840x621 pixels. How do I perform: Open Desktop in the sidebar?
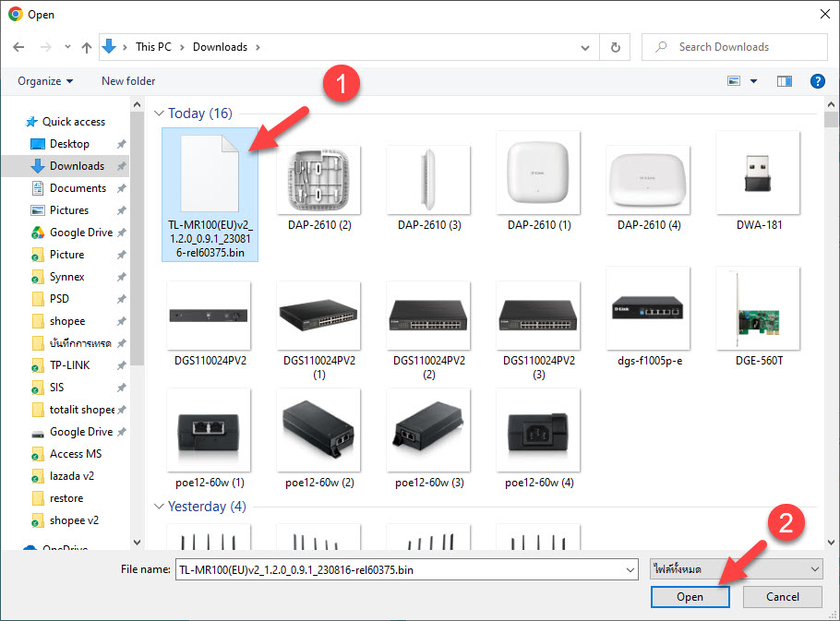[69, 144]
